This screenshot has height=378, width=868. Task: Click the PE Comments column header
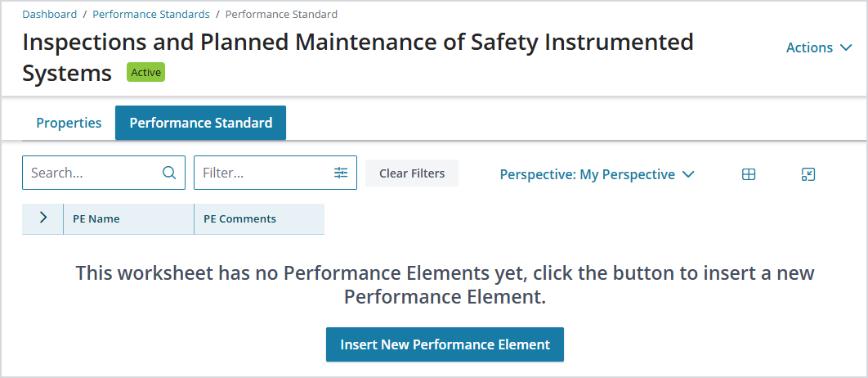tap(259, 218)
